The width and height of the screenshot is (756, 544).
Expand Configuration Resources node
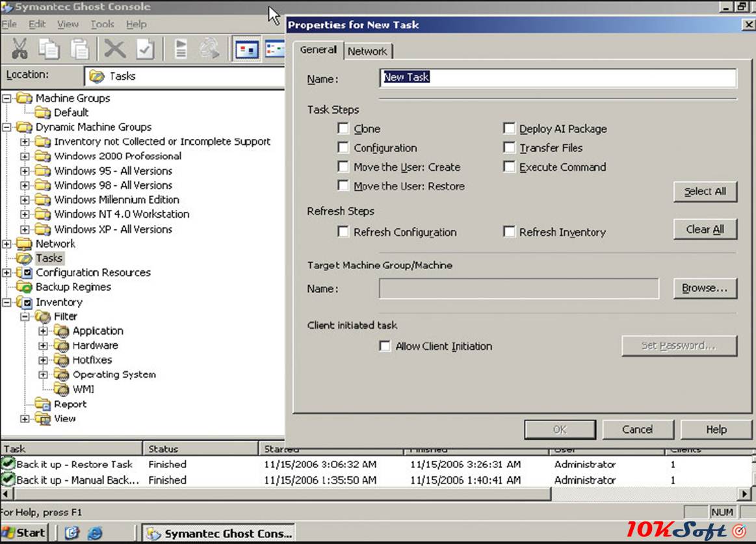click(x=7, y=273)
